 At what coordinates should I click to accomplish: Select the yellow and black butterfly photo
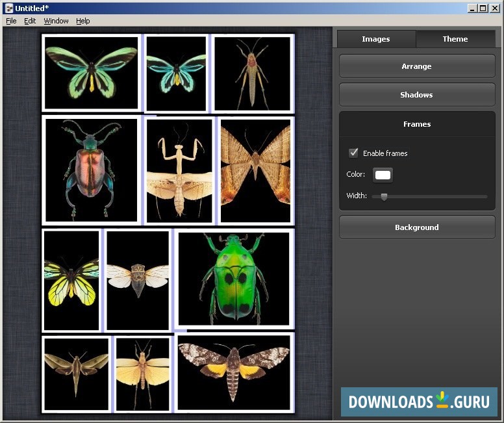pyautogui.click(x=71, y=280)
